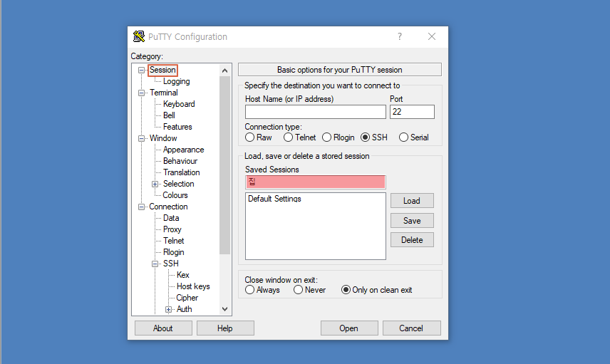Expand the Auth tree node
Screen dimensions: 610x364
click(x=168, y=310)
